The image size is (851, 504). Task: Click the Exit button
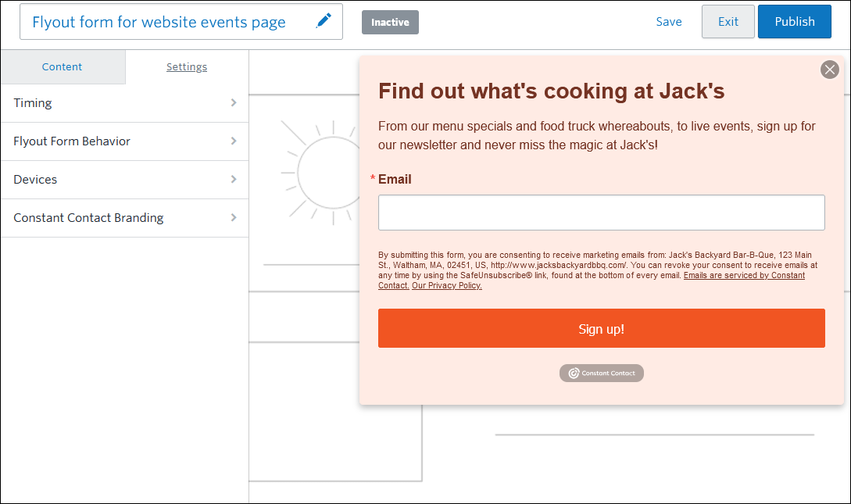[728, 22]
